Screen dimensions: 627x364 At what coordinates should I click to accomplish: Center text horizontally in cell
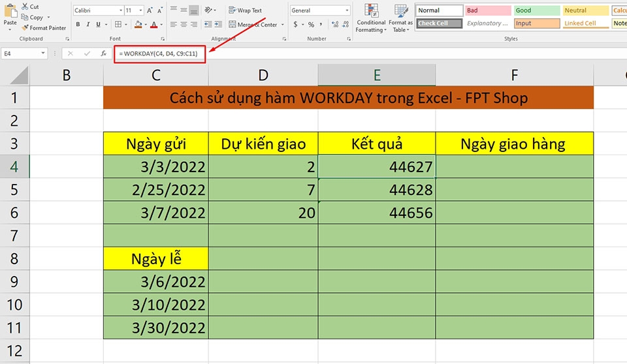click(184, 24)
